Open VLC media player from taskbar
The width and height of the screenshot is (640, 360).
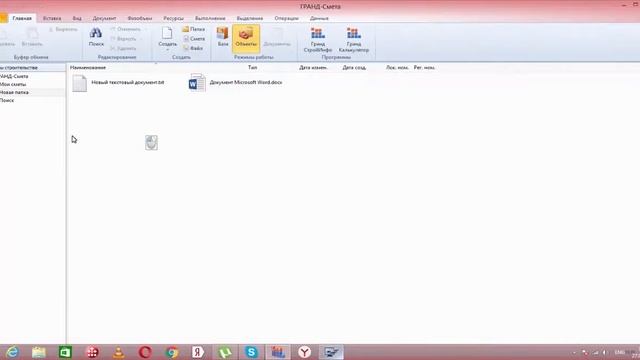pyautogui.click(x=118, y=352)
